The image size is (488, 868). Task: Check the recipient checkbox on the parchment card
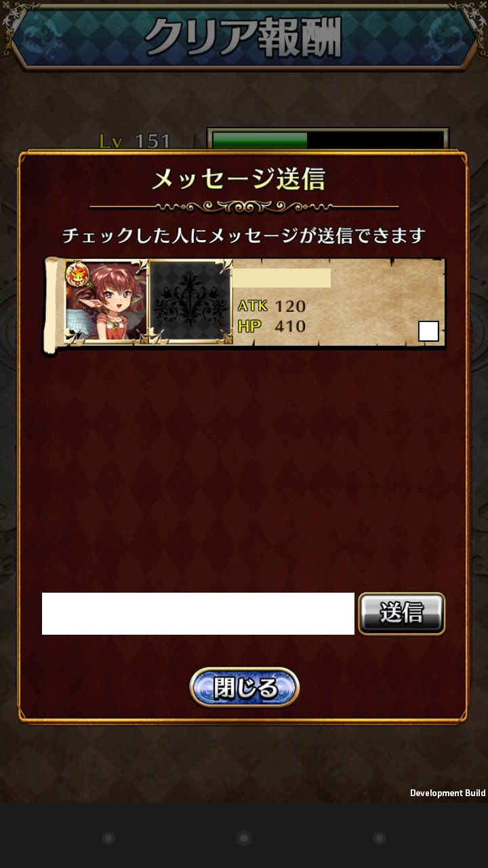428,331
